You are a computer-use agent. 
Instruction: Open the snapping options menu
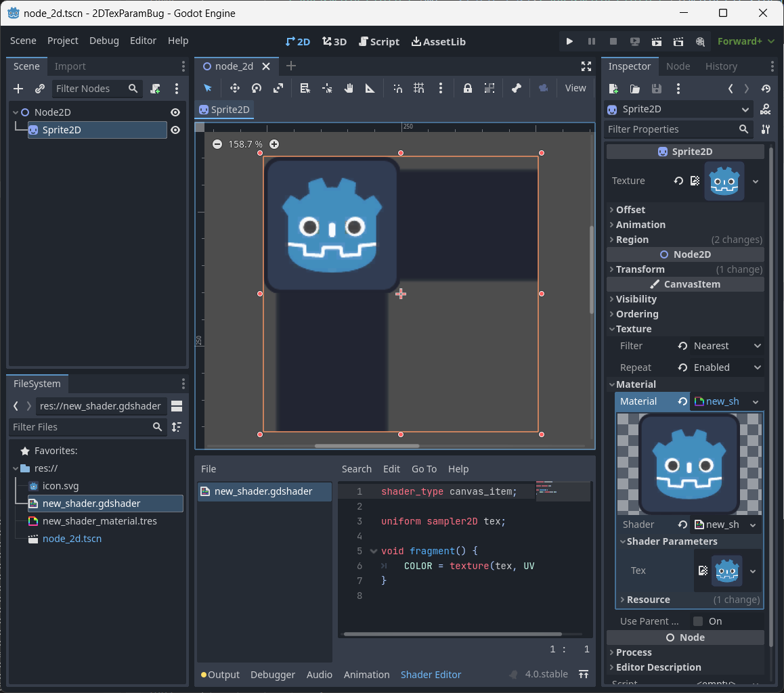click(x=440, y=88)
